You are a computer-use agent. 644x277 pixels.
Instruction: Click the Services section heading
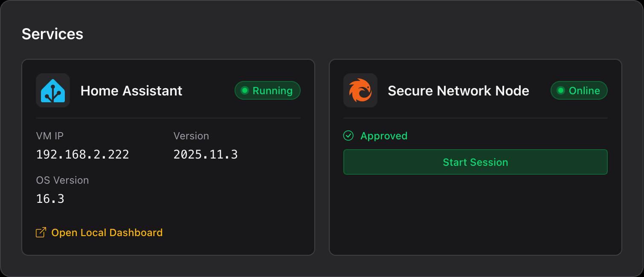52,34
